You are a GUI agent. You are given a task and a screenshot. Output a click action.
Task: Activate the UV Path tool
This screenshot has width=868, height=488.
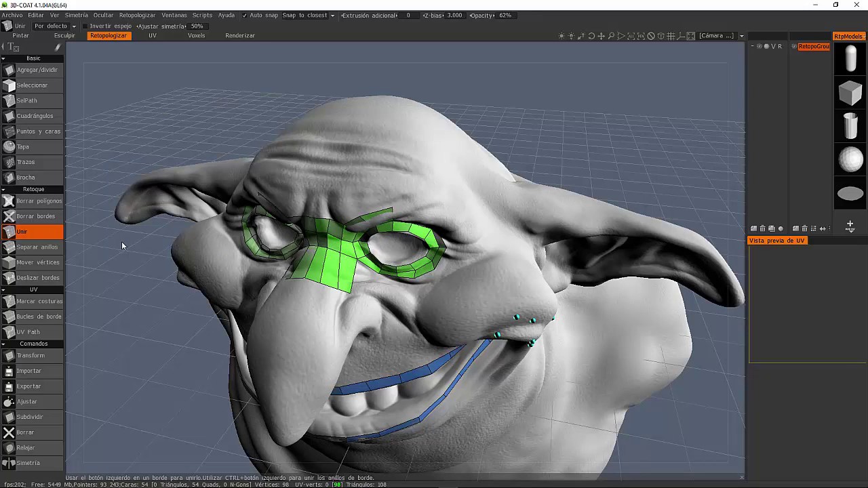[x=32, y=332]
